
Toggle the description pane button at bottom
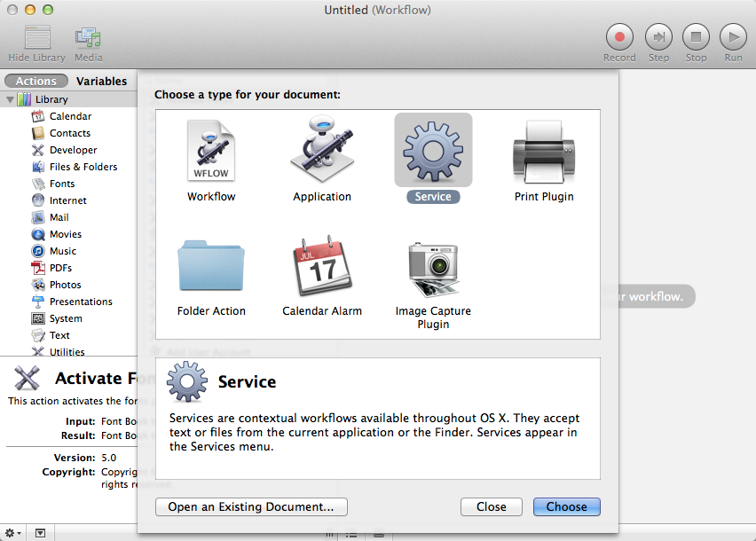41,533
